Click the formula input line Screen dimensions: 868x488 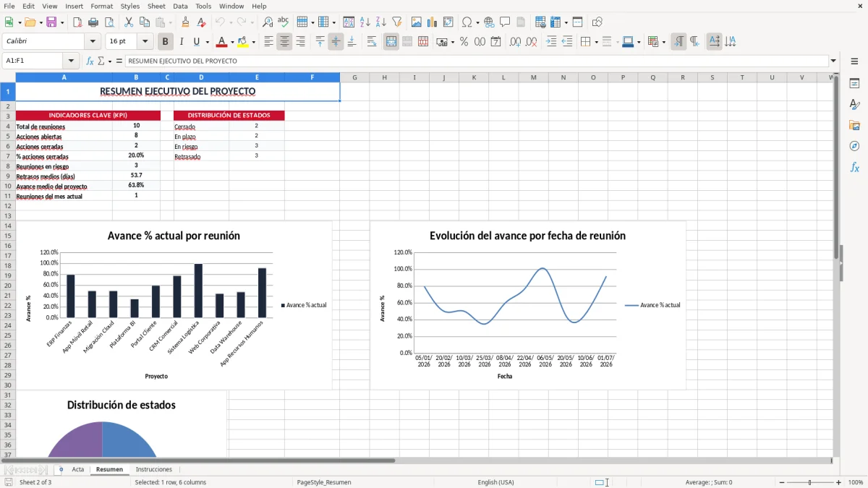[476, 61]
